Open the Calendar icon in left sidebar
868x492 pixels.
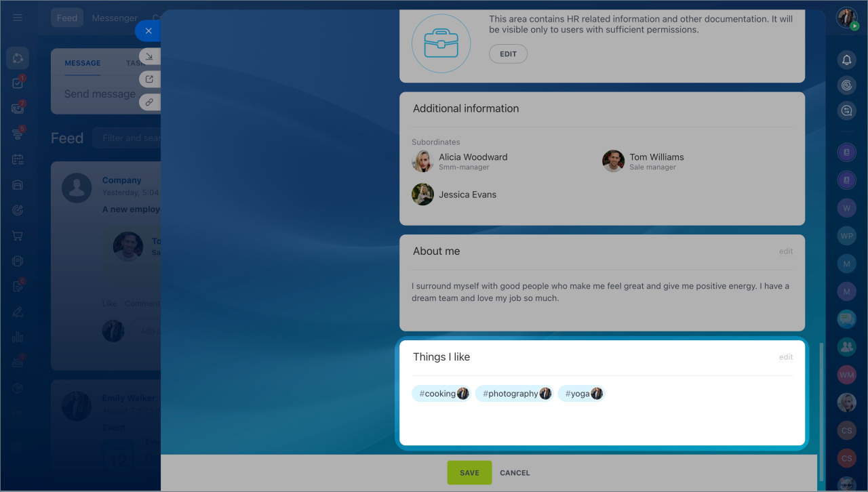coord(18,159)
